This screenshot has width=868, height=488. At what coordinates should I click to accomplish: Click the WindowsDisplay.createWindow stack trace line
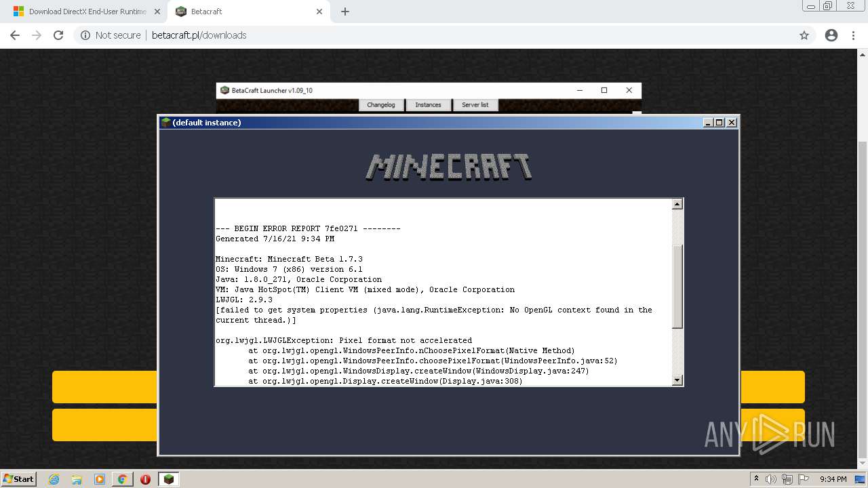click(418, 371)
